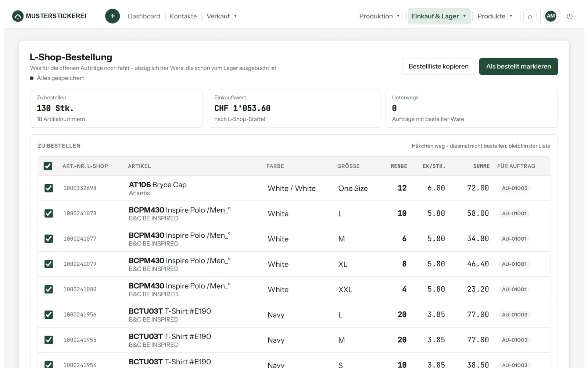Viewport: 588px width, 368px height.
Task: Open the AM user avatar
Action: 551,16
